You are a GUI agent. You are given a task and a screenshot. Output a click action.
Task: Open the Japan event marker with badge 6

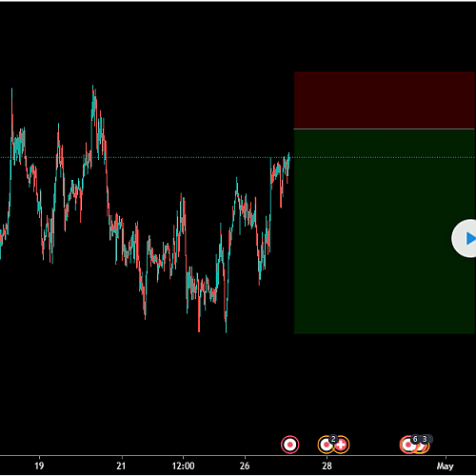407,445
